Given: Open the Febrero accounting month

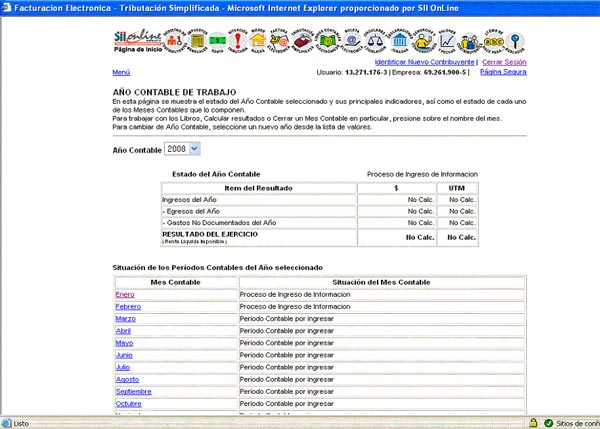Looking at the screenshot, I should [x=128, y=307].
